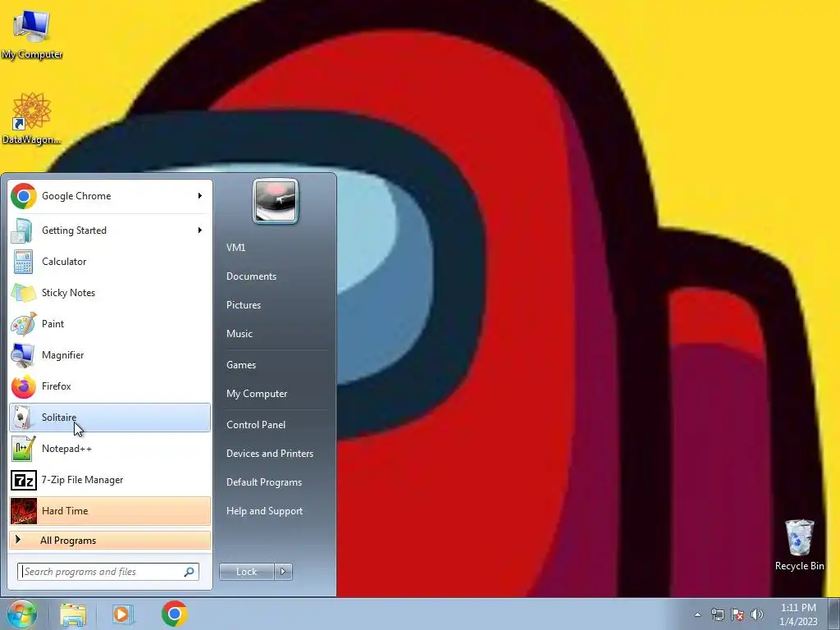Click the volume speaker icon
Screen dimensions: 840x630
tap(757, 614)
